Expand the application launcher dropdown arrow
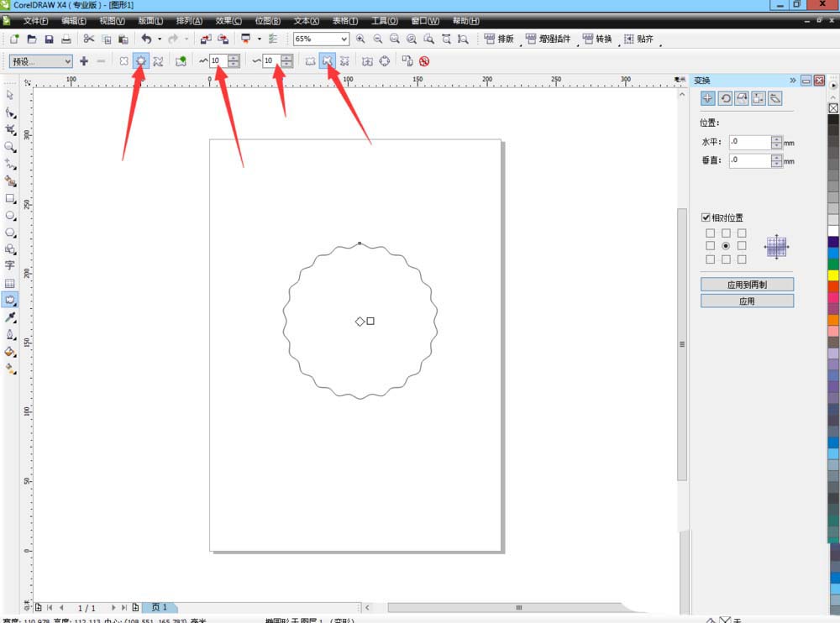840x623 pixels. tap(260, 39)
